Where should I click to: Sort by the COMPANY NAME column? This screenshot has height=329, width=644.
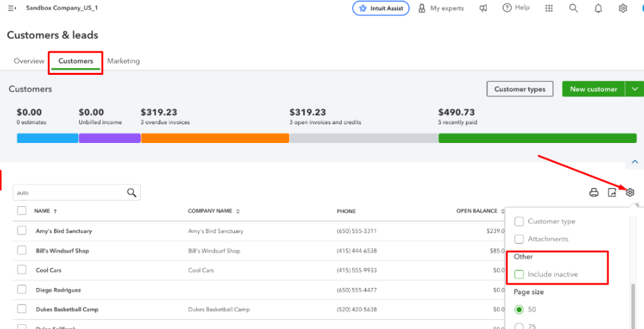pyautogui.click(x=214, y=211)
